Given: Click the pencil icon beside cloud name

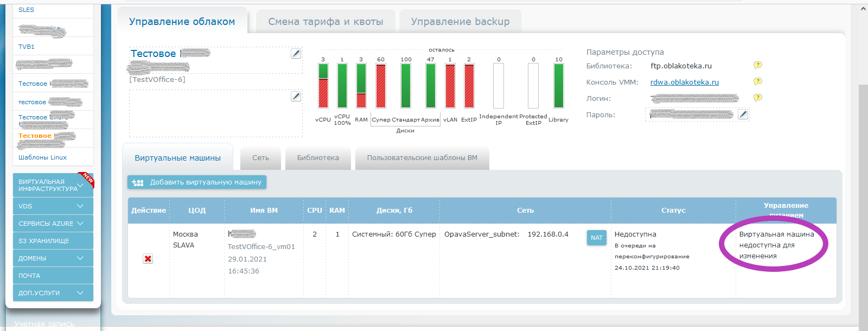Looking at the screenshot, I should point(296,53).
